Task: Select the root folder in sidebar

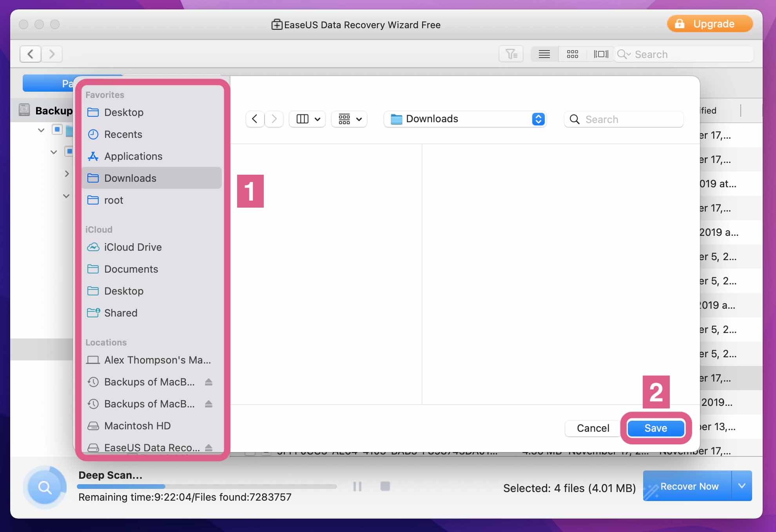Action: (152, 200)
